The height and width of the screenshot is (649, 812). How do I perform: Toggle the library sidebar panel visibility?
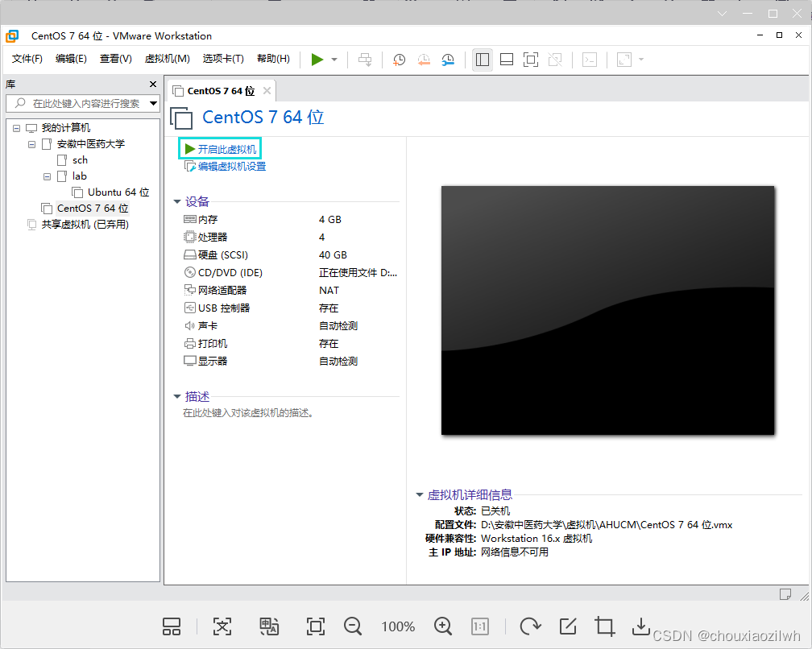482,59
